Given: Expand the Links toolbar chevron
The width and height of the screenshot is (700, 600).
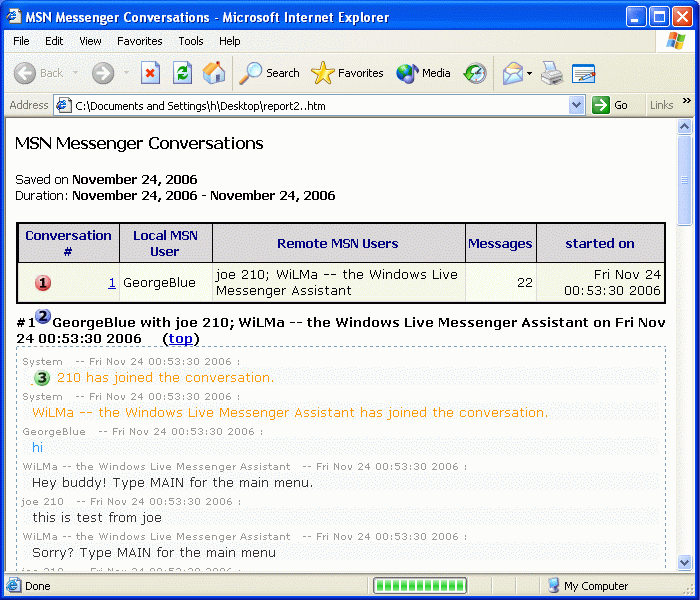Looking at the screenshot, I should point(687,101).
